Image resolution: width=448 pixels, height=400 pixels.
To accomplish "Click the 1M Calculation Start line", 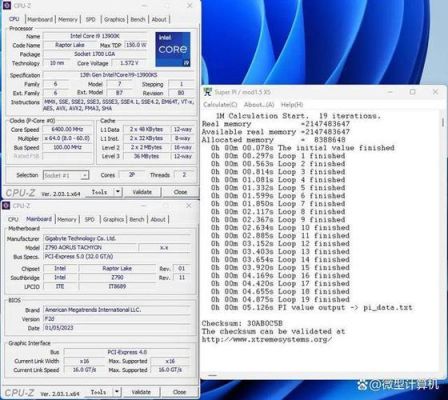I will pyautogui.click(x=298, y=116).
